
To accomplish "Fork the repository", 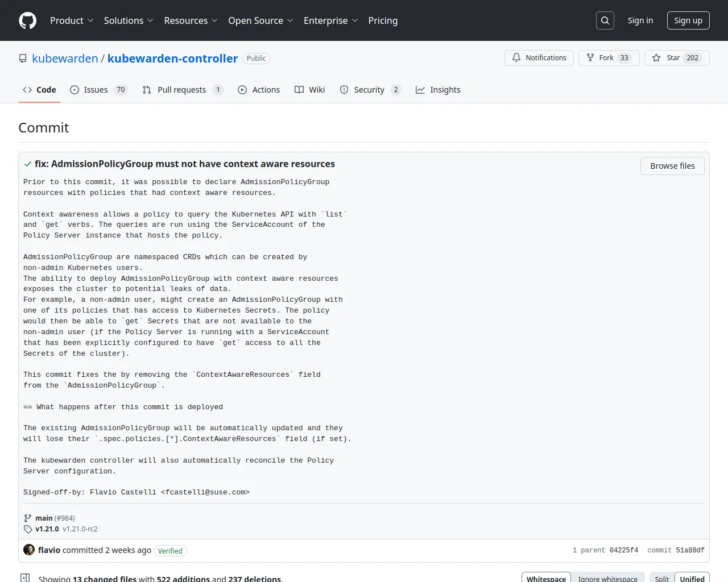I will [x=609, y=58].
